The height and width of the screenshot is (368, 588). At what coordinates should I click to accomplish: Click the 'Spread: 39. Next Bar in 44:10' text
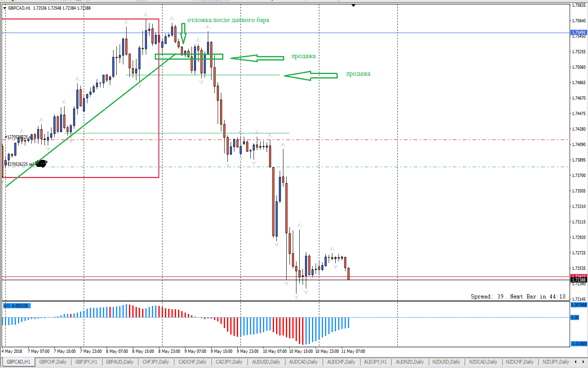click(x=518, y=296)
